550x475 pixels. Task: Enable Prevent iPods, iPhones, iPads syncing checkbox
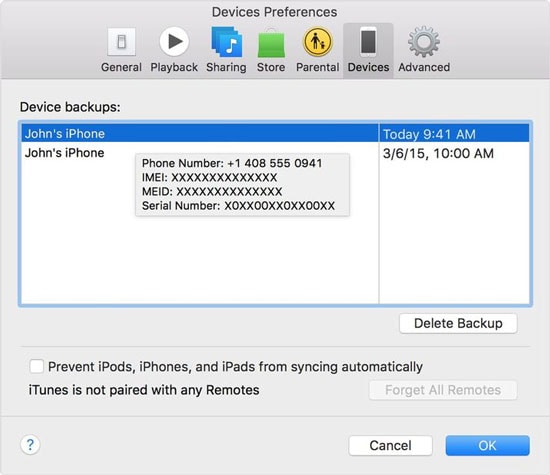(36, 366)
